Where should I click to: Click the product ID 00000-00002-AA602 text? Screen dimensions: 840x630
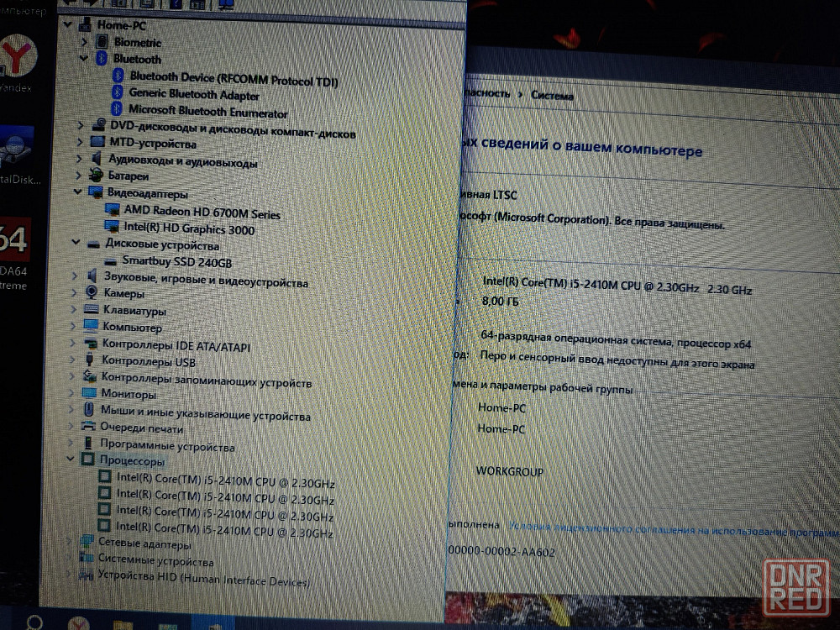501,551
